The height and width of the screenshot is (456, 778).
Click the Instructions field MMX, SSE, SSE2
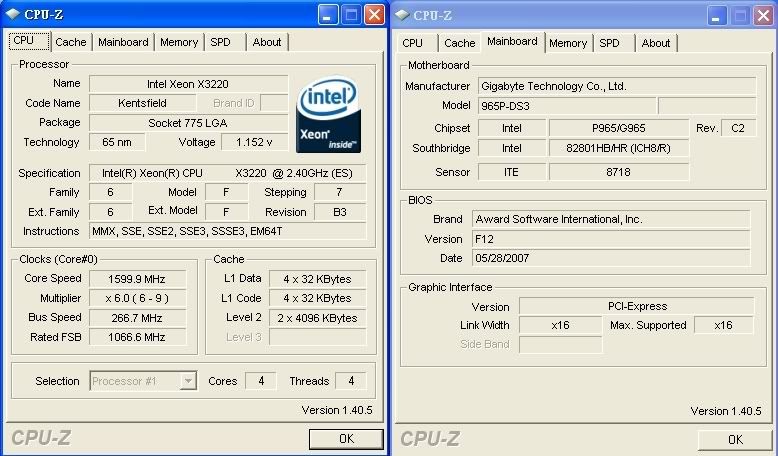pyautogui.click(x=228, y=231)
